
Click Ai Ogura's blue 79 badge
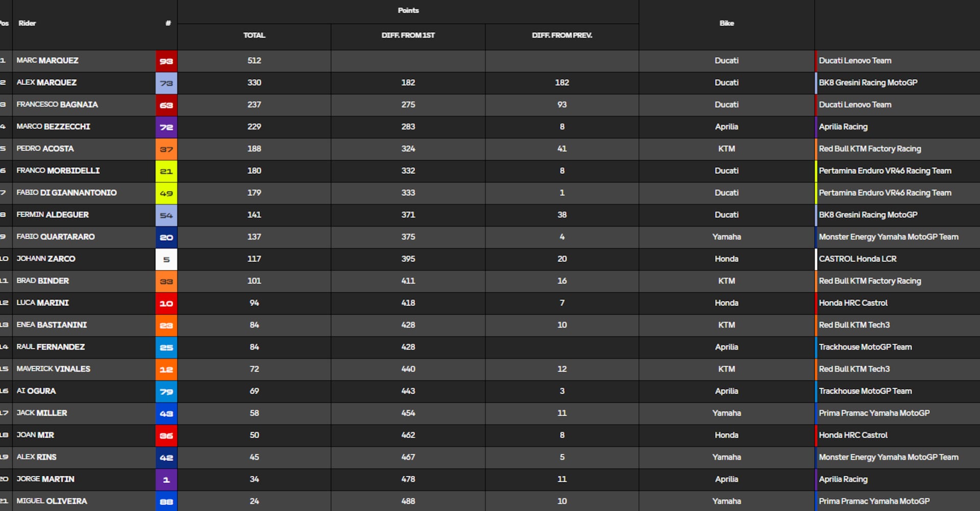tap(166, 391)
